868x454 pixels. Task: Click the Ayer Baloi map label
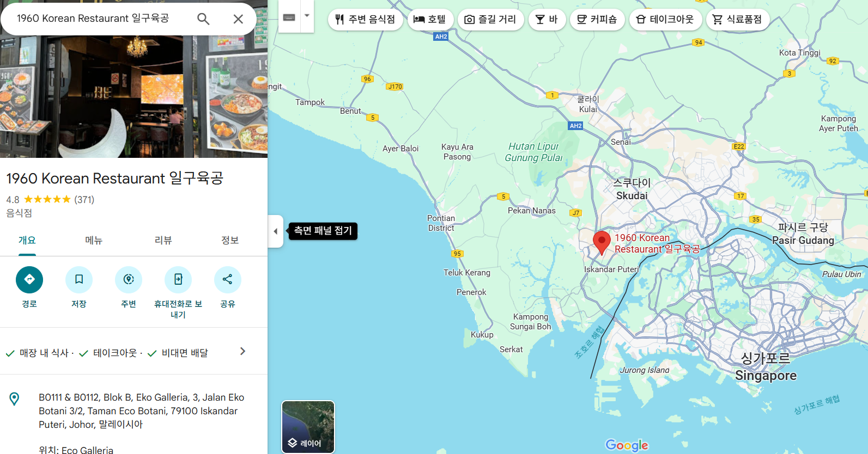(400, 149)
